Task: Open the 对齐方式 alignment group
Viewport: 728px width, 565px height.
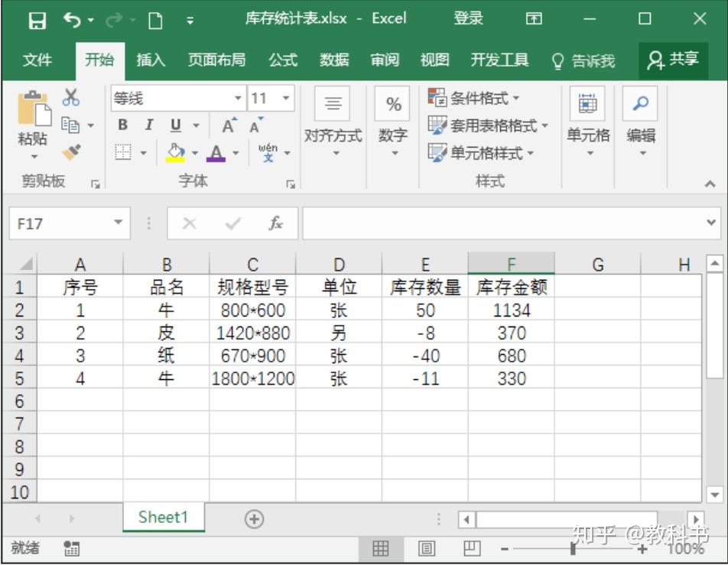Action: coord(333,122)
